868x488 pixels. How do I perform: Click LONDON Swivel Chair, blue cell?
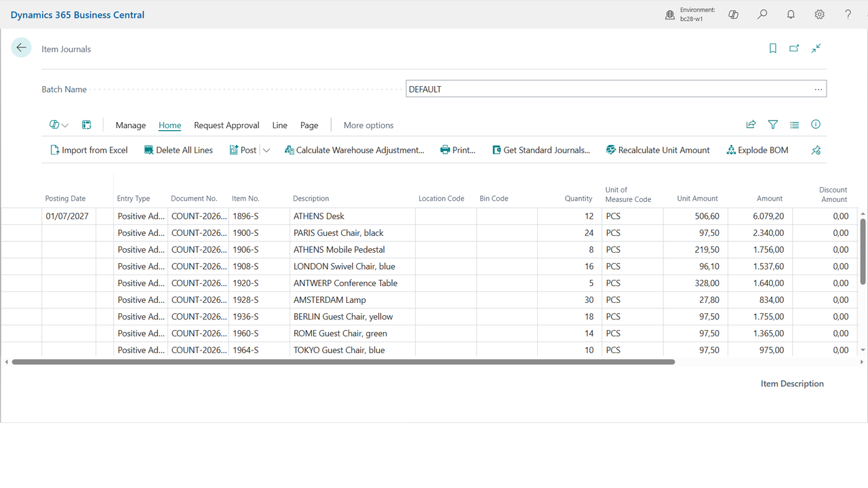352,266
